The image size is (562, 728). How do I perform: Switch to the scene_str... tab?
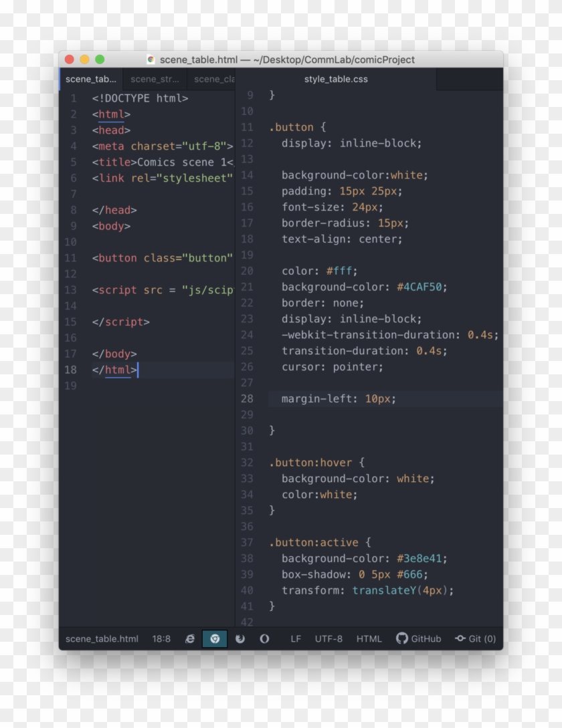(155, 79)
